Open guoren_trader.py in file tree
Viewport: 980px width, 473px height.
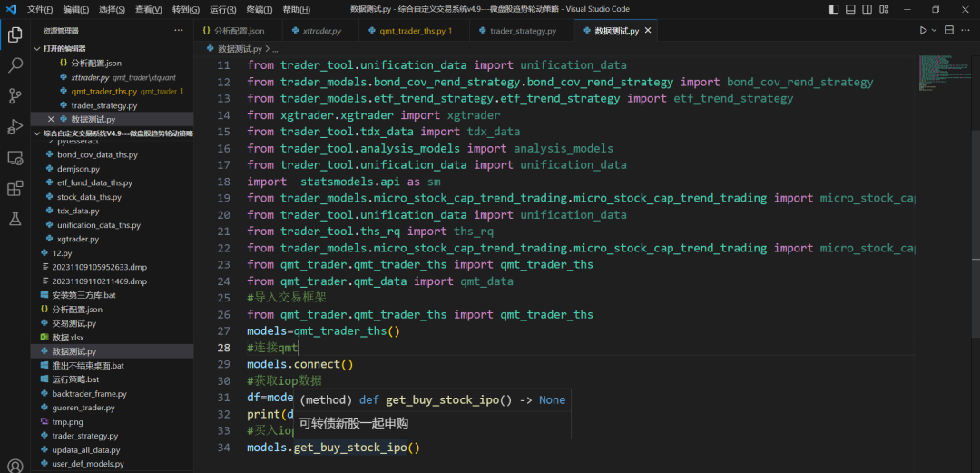tap(112, 408)
